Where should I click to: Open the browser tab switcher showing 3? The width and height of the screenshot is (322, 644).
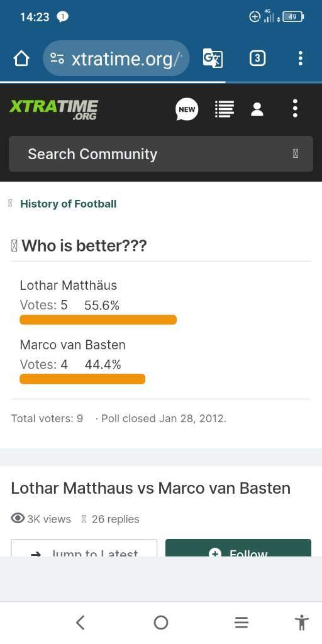point(257,58)
